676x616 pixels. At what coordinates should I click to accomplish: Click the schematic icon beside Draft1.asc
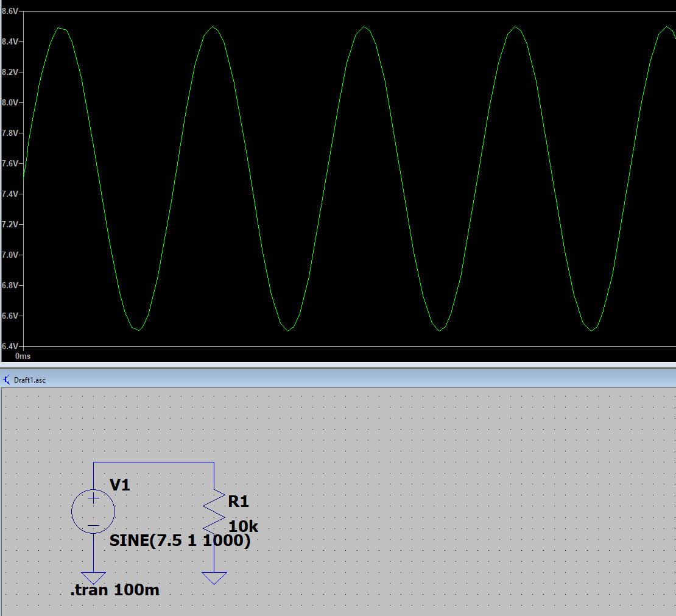[x=7, y=380]
